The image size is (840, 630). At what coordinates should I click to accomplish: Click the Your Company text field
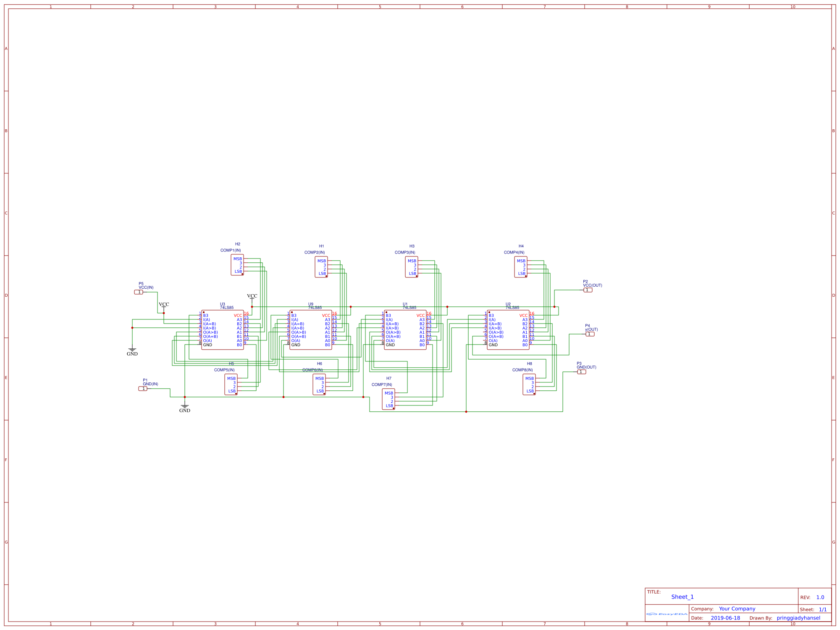737,609
